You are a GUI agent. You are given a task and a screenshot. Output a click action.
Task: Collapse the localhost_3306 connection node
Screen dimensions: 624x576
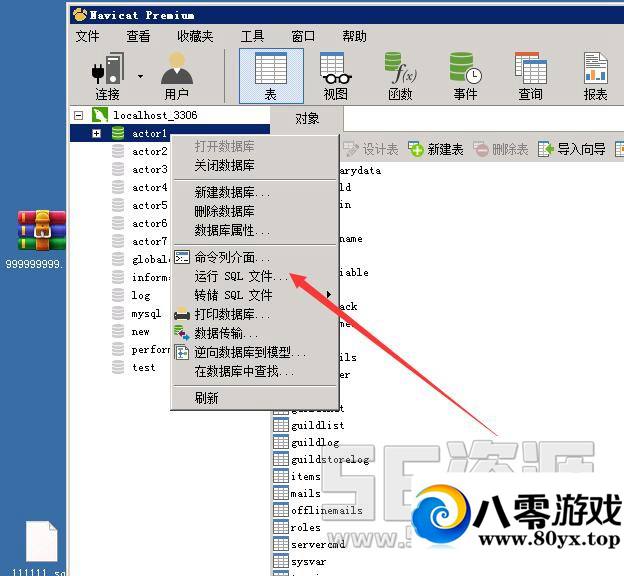pos(79,115)
